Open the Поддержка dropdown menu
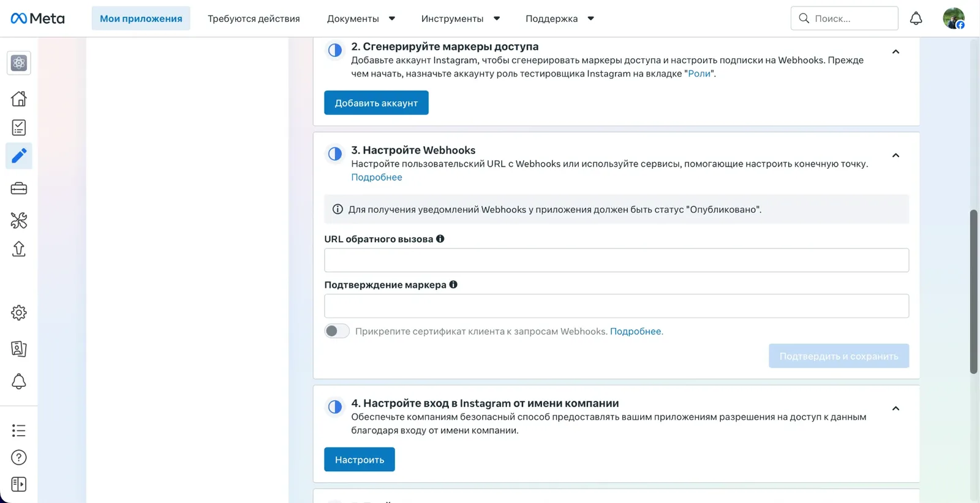This screenshot has width=980, height=503. [560, 18]
